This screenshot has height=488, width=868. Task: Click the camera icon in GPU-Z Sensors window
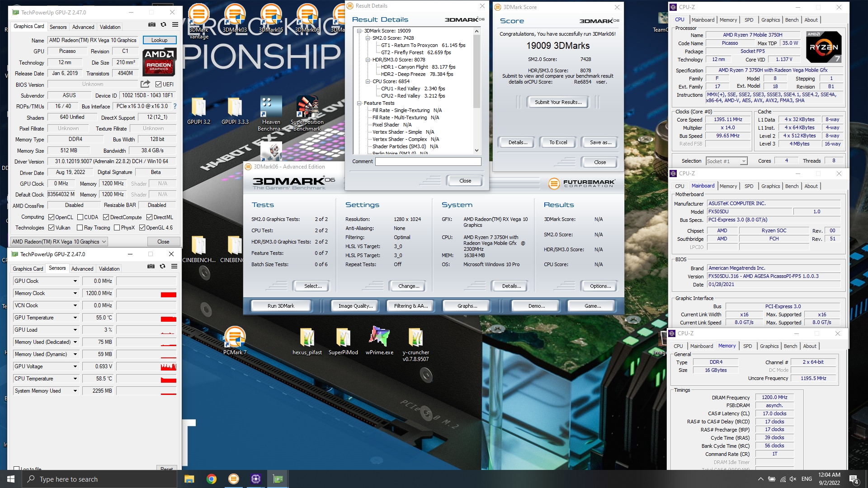pyautogui.click(x=151, y=266)
